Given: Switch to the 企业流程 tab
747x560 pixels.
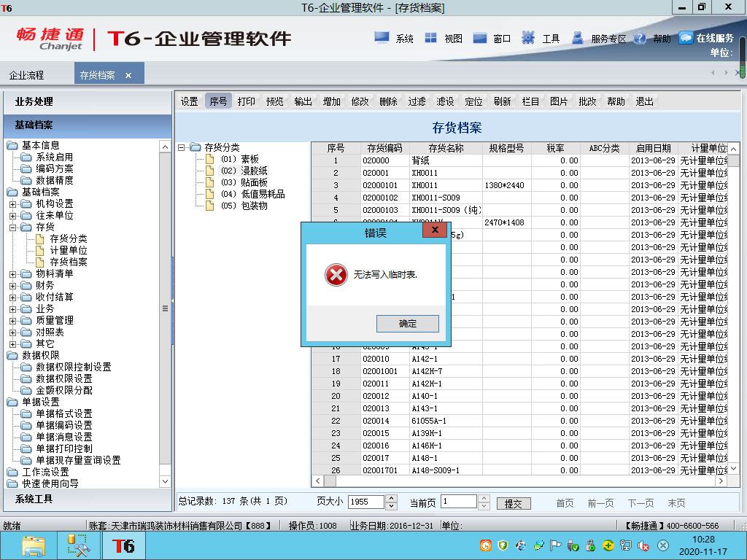Looking at the screenshot, I should point(27,75).
